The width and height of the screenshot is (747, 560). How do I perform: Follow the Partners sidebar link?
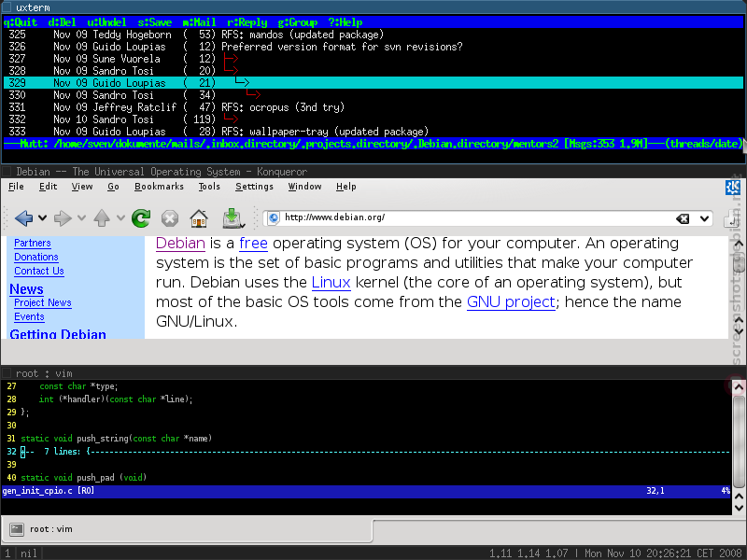pos(33,243)
